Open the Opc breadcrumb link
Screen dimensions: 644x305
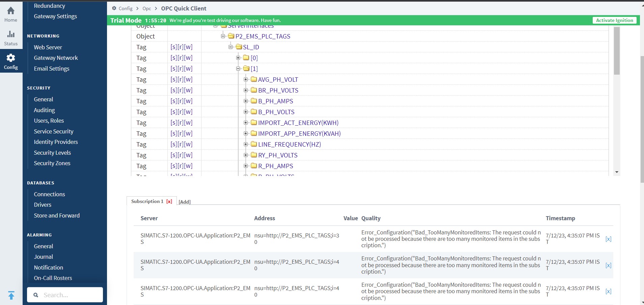[x=147, y=8]
